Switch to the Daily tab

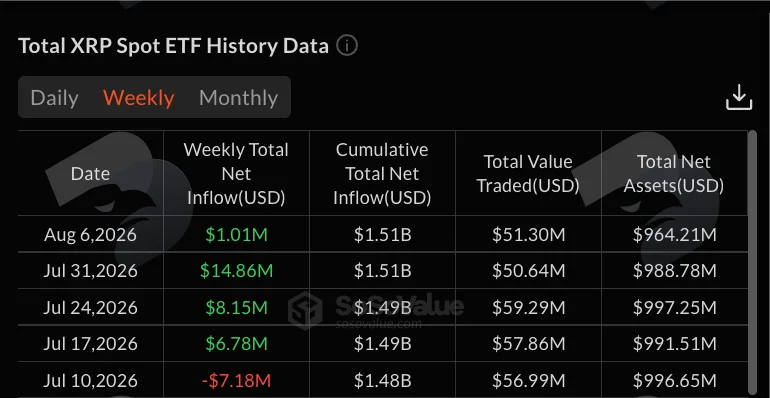[55, 98]
